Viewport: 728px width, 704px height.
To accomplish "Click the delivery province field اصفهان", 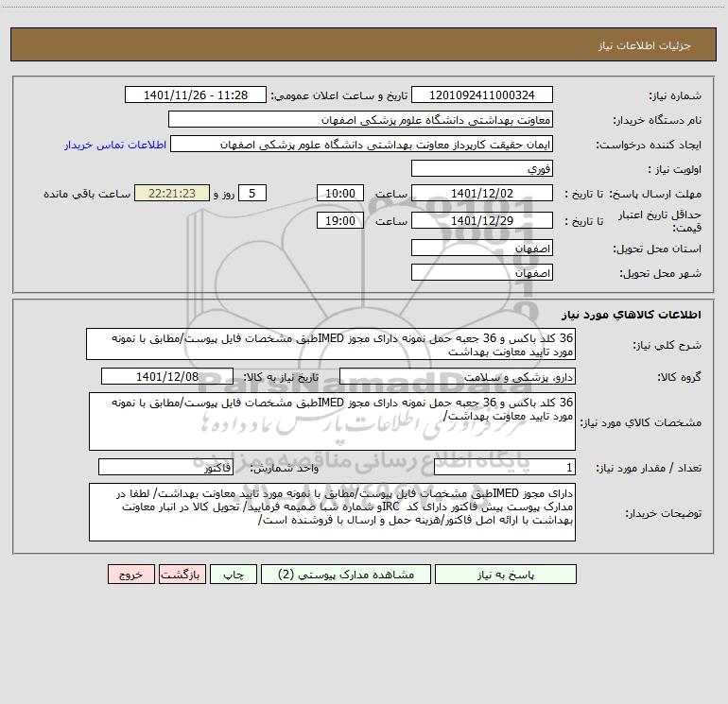I will pyautogui.click(x=482, y=248).
